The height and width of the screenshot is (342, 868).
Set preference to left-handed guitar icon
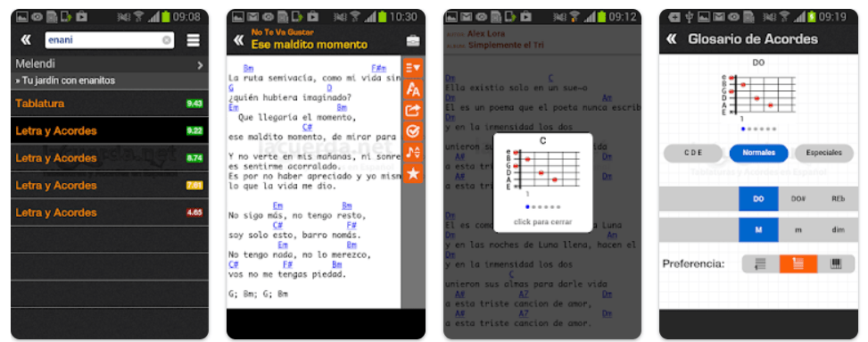point(761,263)
